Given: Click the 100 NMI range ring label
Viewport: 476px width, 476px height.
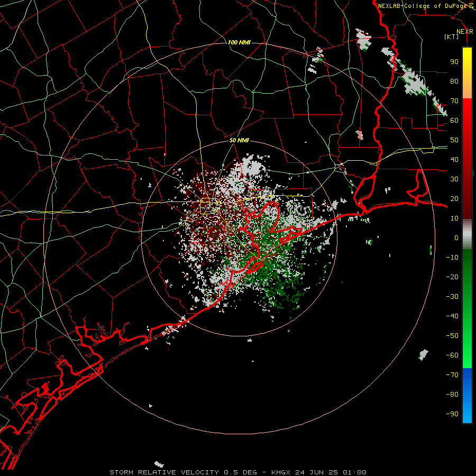Looking at the screenshot, I should (239, 42).
